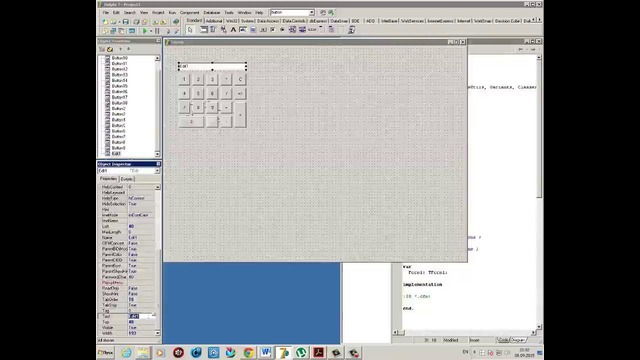Viewport: 640px width, 360px height.
Task: Click Object Inspector scroll down arrow
Action: (158, 333)
